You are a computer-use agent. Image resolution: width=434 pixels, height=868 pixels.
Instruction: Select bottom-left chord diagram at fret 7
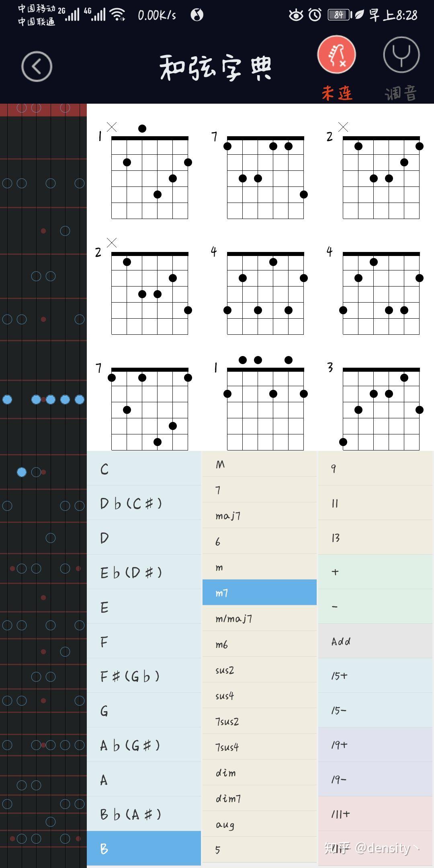[145, 406]
